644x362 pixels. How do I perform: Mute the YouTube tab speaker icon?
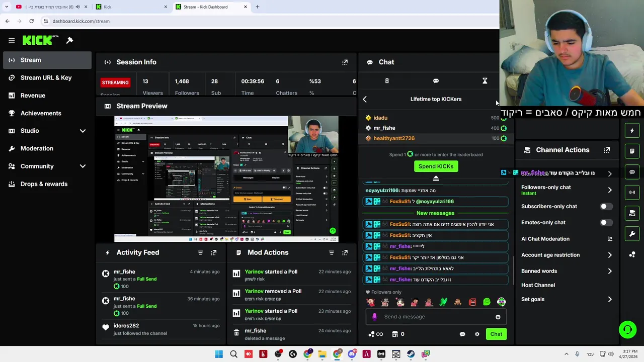pyautogui.click(x=77, y=7)
